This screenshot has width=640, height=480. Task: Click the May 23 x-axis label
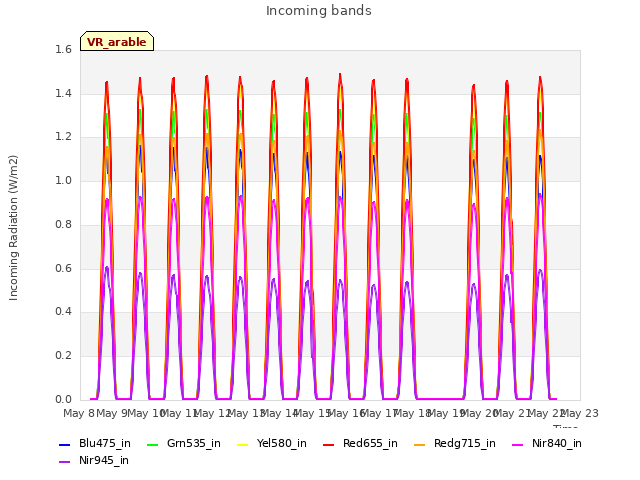pos(580,413)
